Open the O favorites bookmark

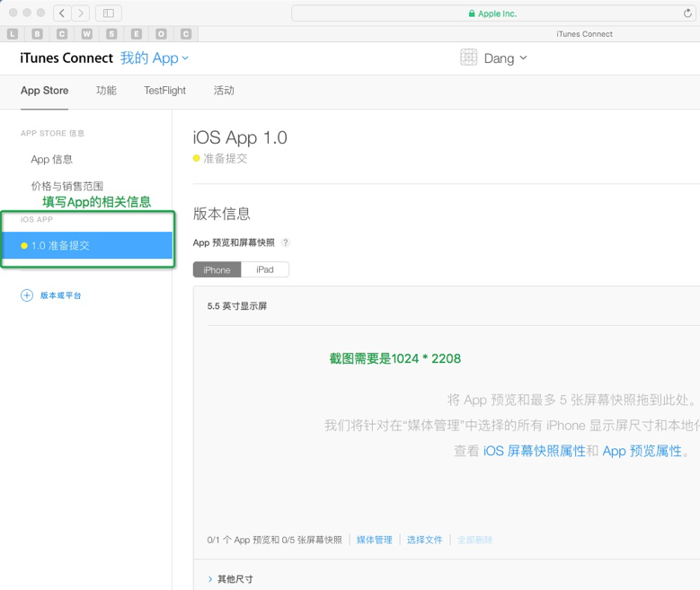[161, 33]
